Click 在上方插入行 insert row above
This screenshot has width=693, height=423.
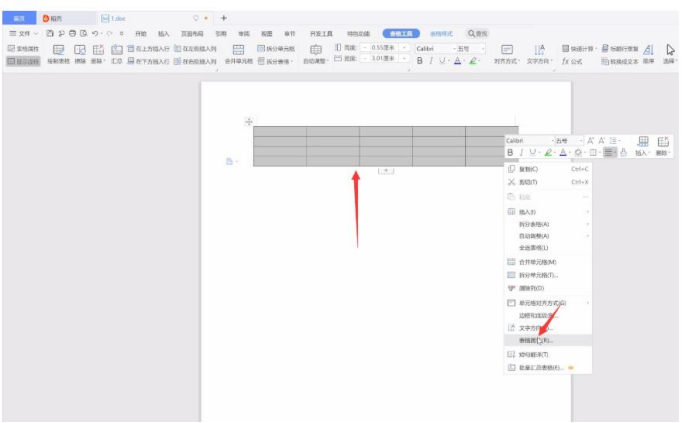(147, 47)
